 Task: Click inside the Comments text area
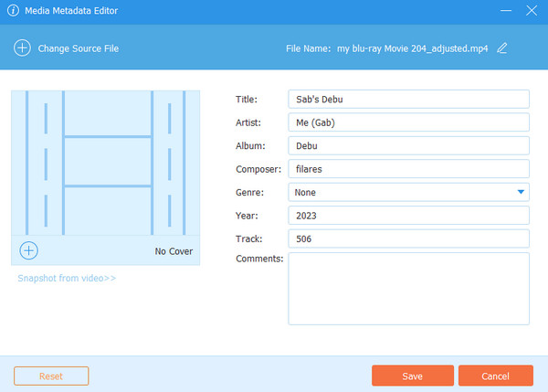[x=408, y=289]
